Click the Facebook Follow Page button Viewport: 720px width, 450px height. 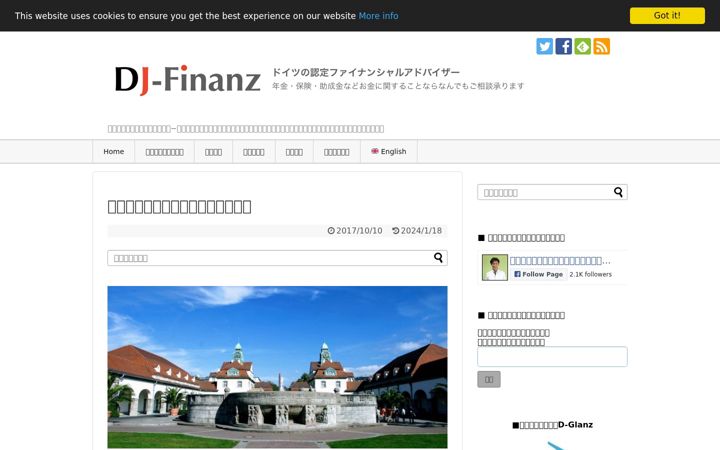pos(538,274)
